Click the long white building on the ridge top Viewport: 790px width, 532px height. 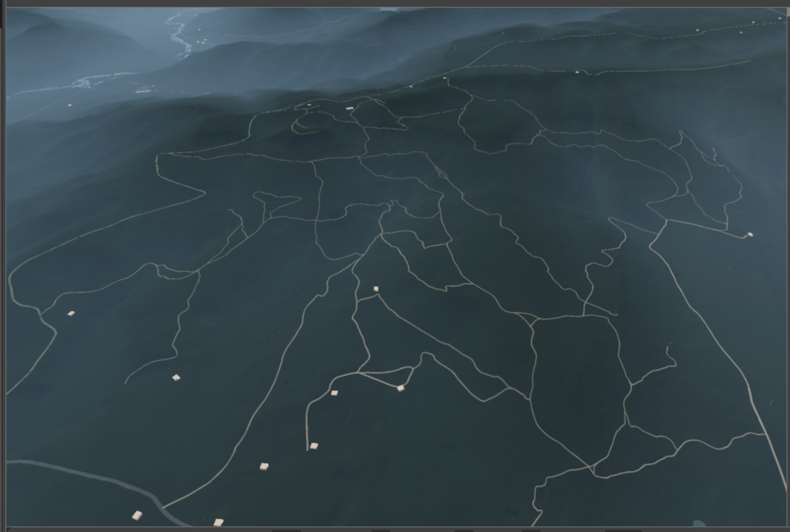[350, 108]
